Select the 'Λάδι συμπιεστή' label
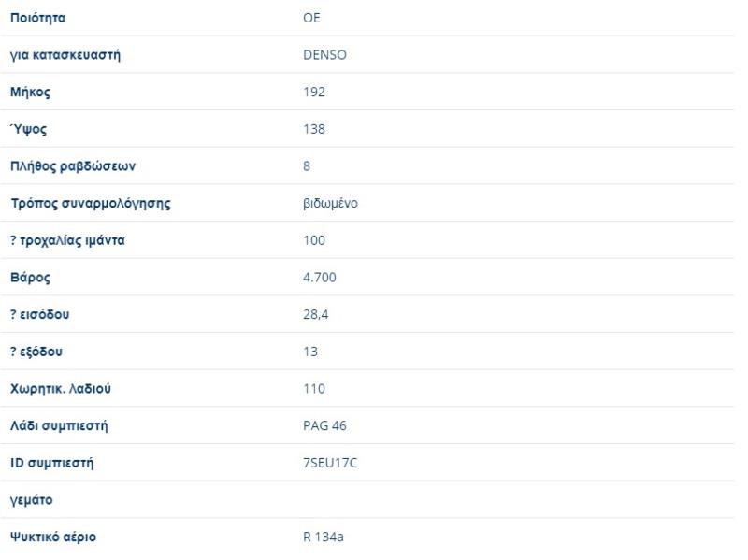Screen dimensions: 748x560 coord(59,426)
